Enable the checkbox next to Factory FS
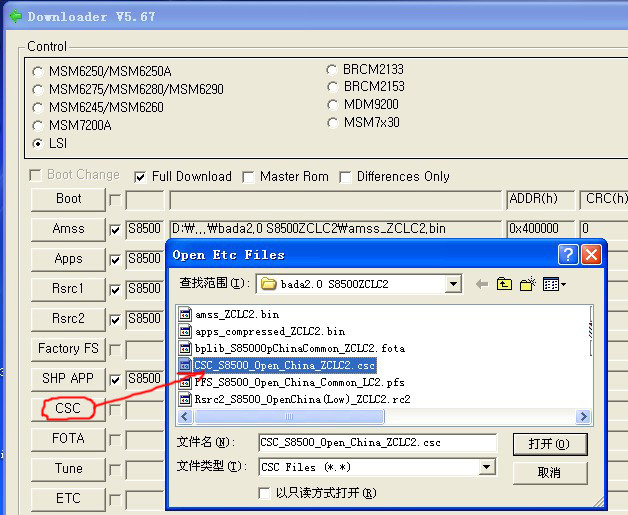This screenshot has width=628, height=515. (115, 350)
